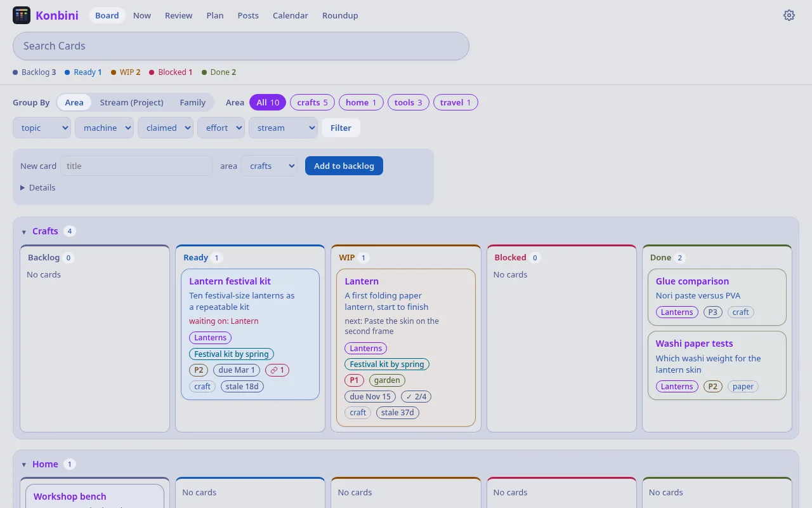812x508 pixels.
Task: Open the Review tab
Action: point(179,15)
